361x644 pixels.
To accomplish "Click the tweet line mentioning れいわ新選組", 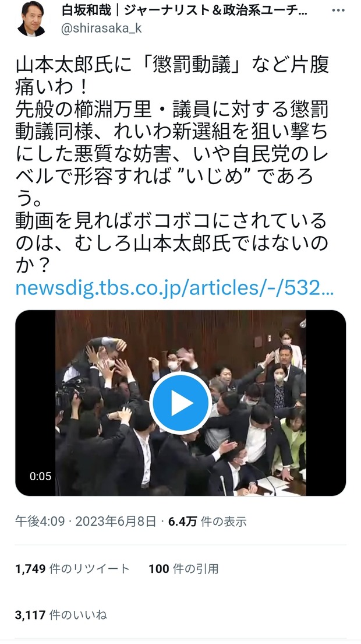I will tap(172, 133).
